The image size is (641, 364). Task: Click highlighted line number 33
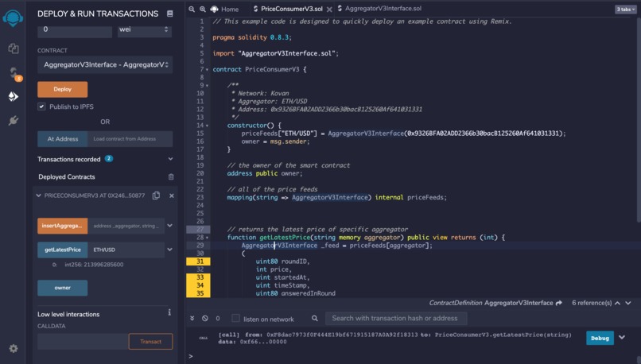[198, 277]
